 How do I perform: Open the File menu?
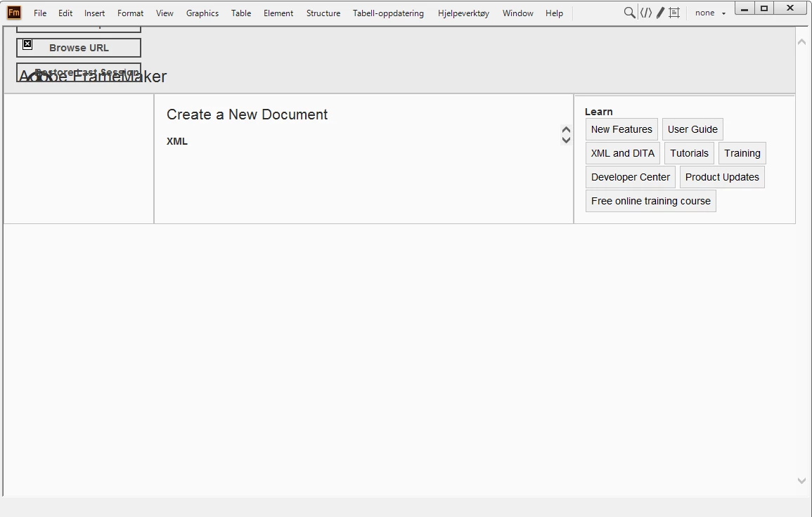pos(40,13)
